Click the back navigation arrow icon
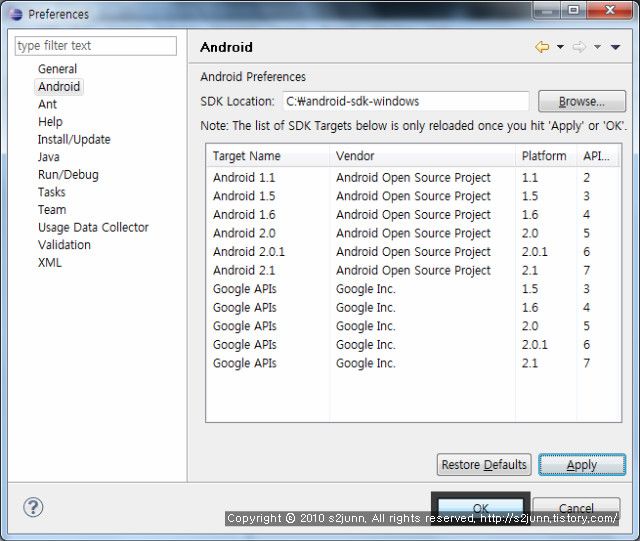 [542, 47]
